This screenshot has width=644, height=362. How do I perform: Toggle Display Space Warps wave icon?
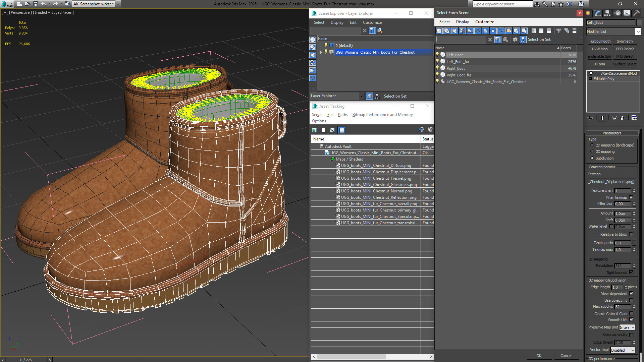(x=478, y=31)
